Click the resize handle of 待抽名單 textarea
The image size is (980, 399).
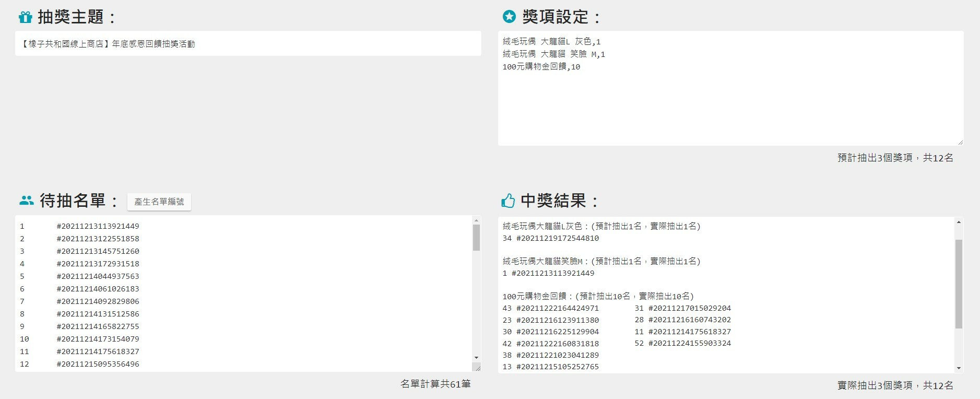(x=477, y=368)
